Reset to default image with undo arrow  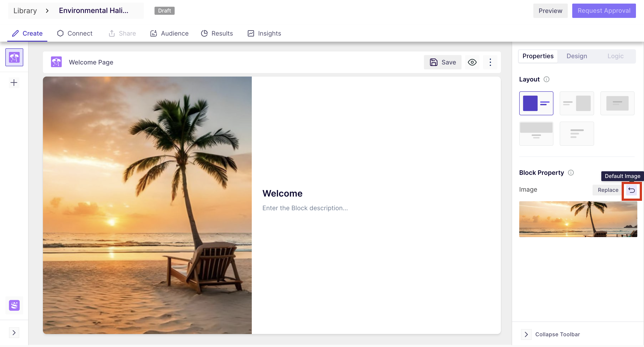pyautogui.click(x=631, y=190)
